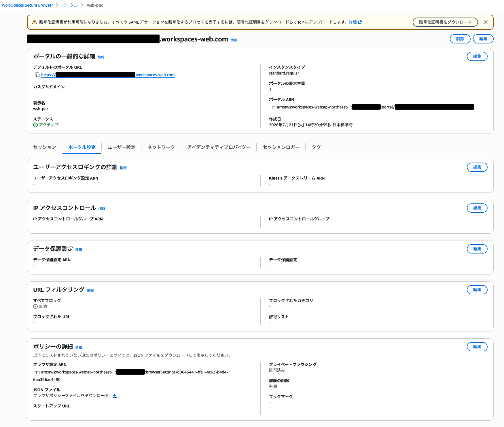Open the ネットワーク tab
The image size is (504, 427).
[161, 147]
